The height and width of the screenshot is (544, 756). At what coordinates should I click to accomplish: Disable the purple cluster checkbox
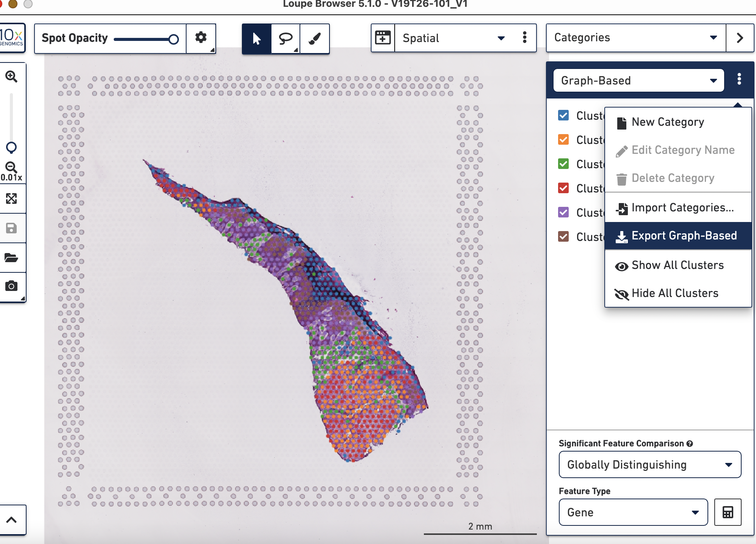pyautogui.click(x=563, y=212)
